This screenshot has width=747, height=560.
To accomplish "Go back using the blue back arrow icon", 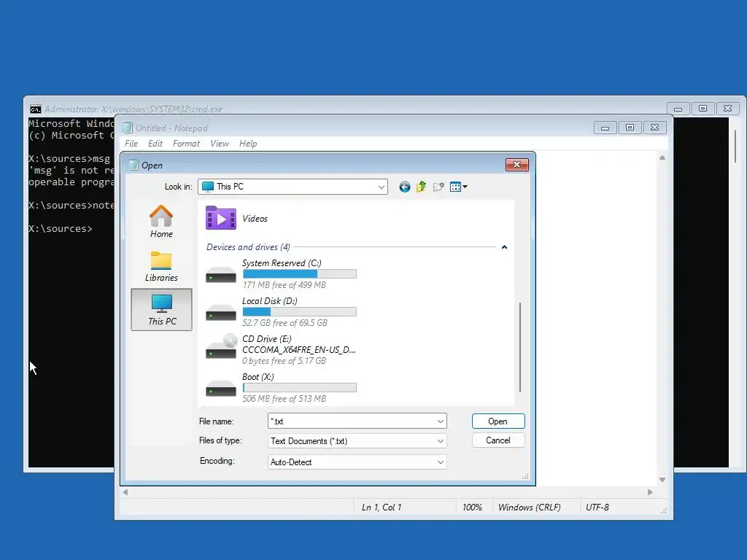I will tap(404, 187).
